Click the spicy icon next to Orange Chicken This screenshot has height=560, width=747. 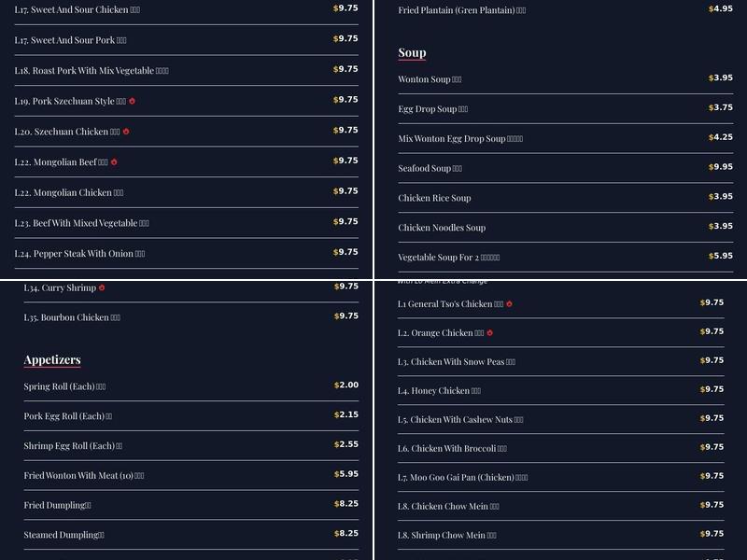[489, 332]
